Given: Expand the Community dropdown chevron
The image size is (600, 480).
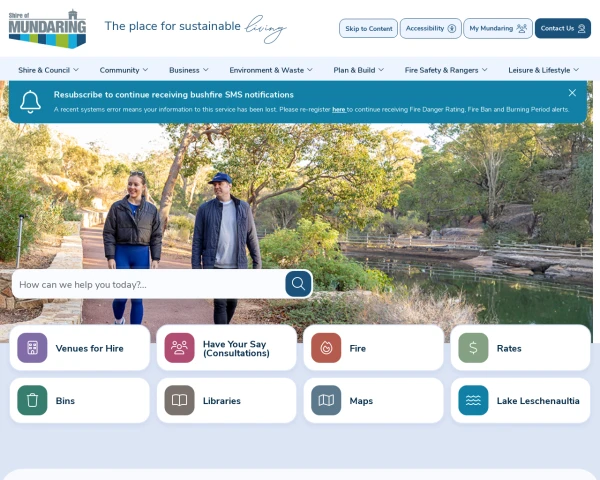Looking at the screenshot, I should pyautogui.click(x=145, y=70).
